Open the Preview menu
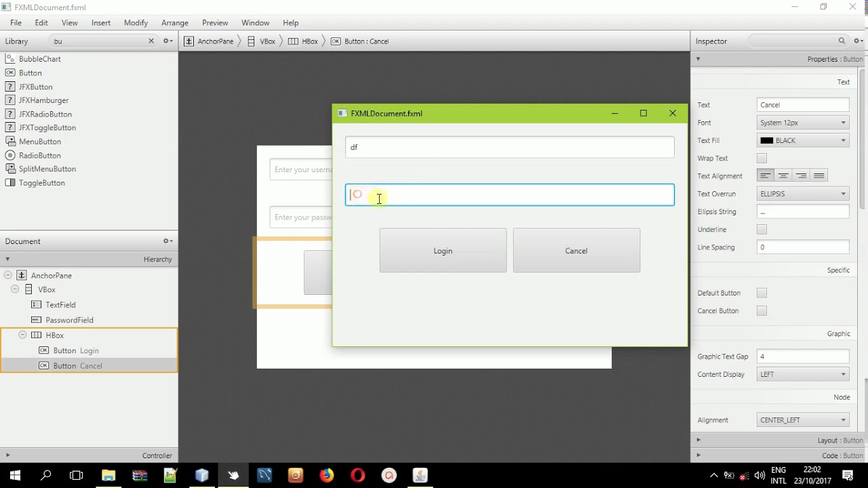 point(215,22)
